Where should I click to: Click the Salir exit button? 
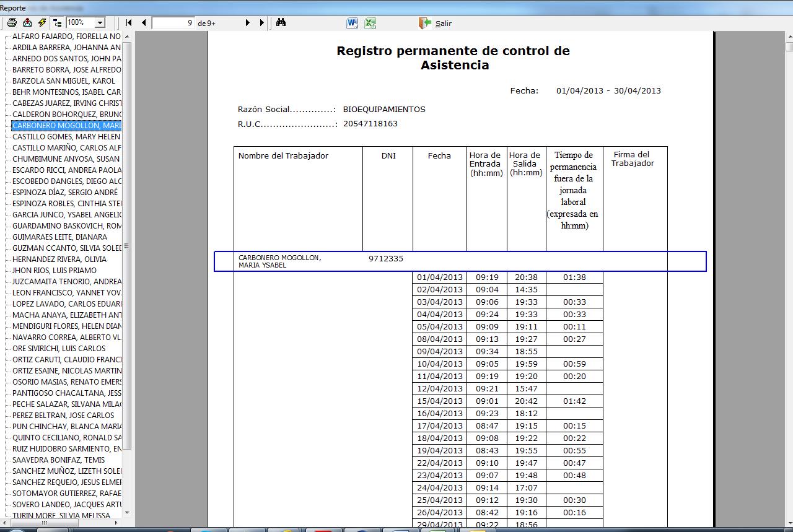(436, 23)
